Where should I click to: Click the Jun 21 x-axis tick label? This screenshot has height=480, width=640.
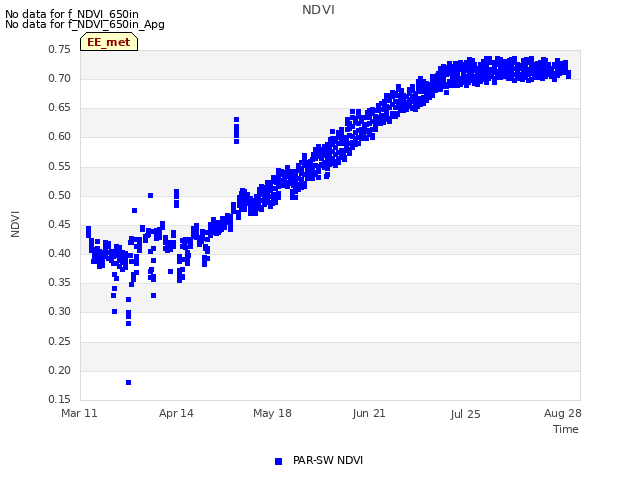coord(369,413)
